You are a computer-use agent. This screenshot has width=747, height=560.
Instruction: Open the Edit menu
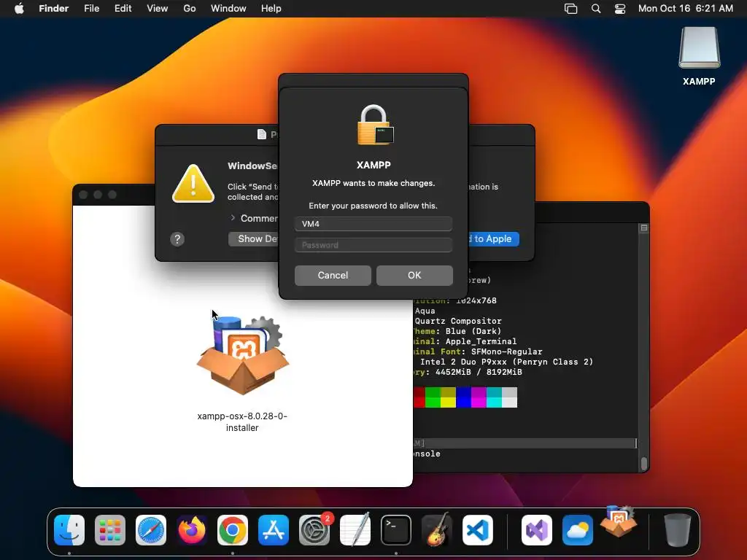(123, 8)
